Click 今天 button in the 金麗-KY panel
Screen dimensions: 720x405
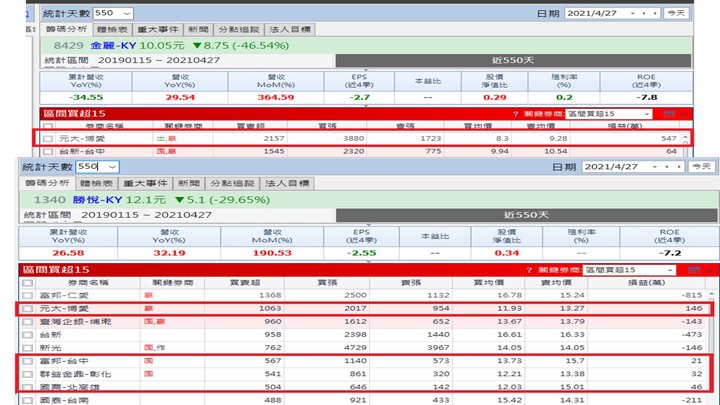point(676,13)
